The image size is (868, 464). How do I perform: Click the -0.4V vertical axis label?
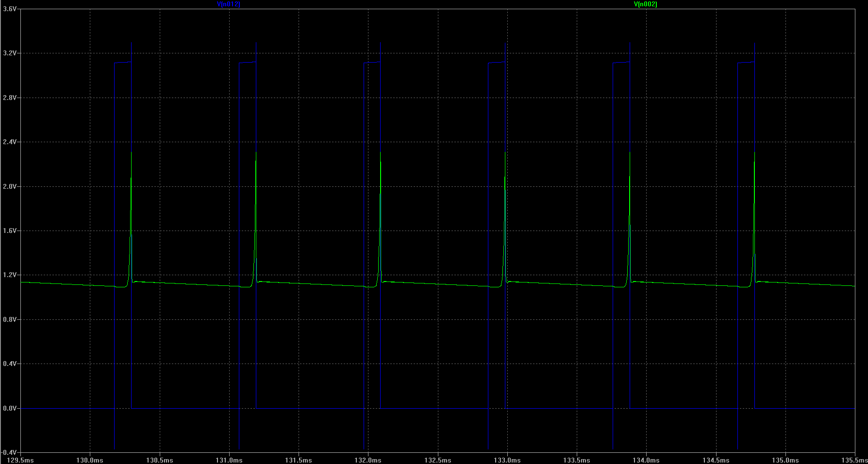click(x=9, y=452)
